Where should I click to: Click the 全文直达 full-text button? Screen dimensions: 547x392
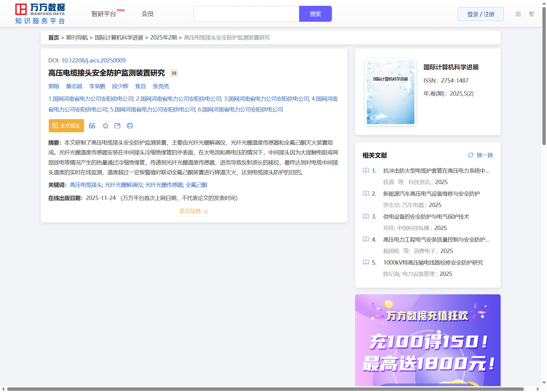66,126
